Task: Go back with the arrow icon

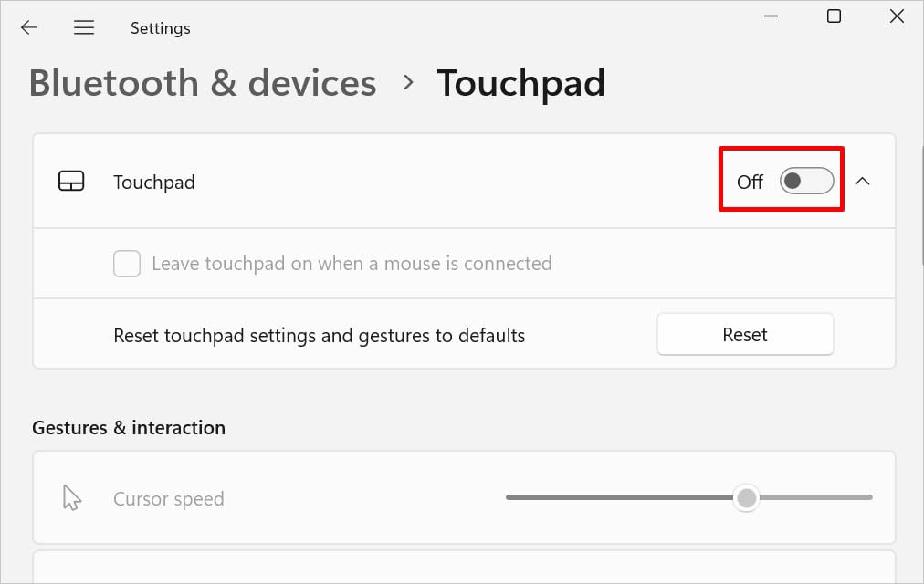Action: click(29, 27)
